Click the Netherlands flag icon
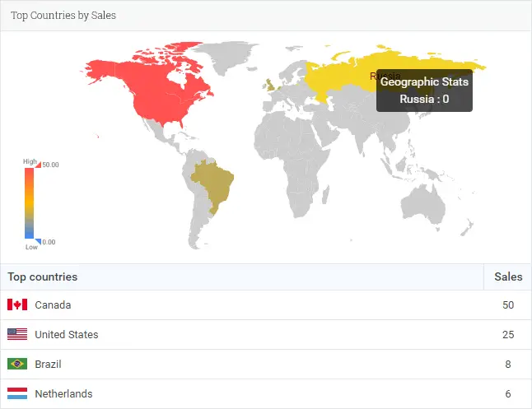Image resolution: width=532 pixels, height=409 pixels. click(x=17, y=393)
